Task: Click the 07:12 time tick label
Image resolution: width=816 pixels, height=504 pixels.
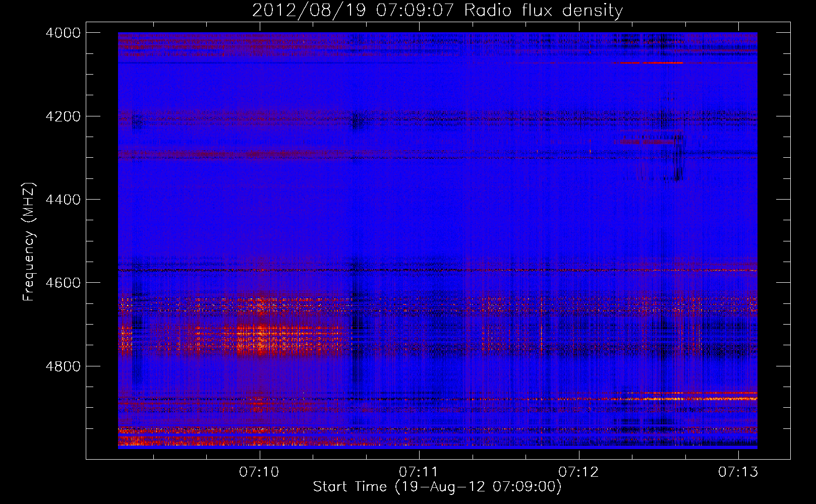Action: coord(578,472)
